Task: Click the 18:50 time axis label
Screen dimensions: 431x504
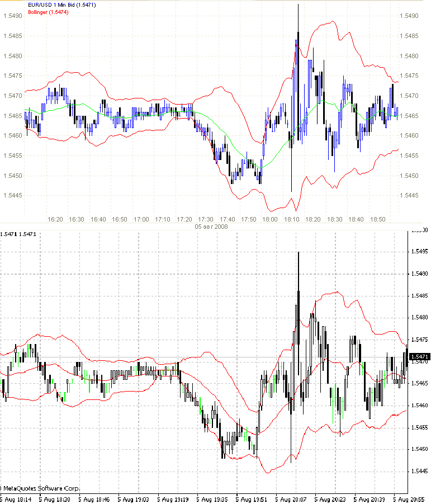Action: click(377, 219)
